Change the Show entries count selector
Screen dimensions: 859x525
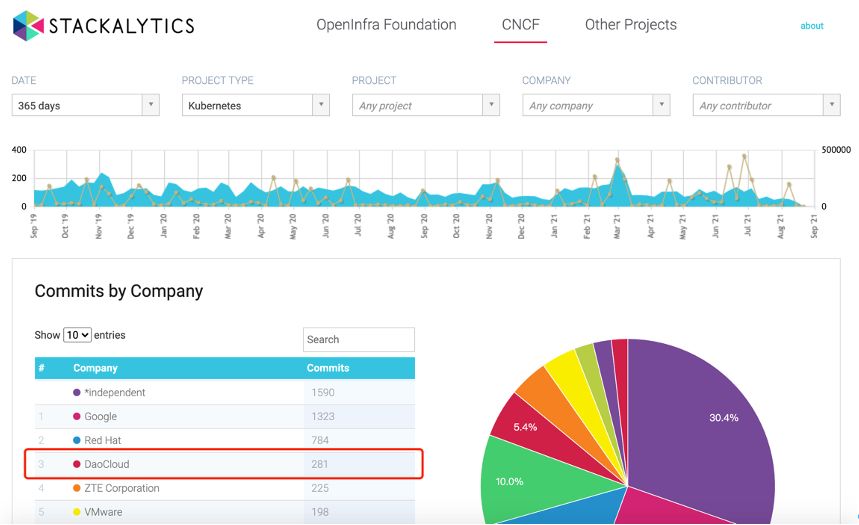[x=77, y=335]
